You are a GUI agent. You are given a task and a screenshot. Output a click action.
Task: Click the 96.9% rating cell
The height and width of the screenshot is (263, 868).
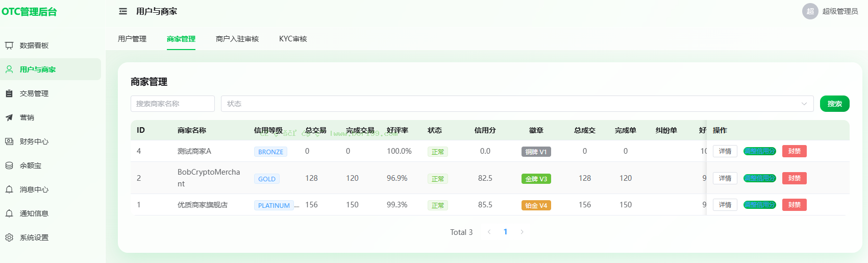(x=397, y=178)
